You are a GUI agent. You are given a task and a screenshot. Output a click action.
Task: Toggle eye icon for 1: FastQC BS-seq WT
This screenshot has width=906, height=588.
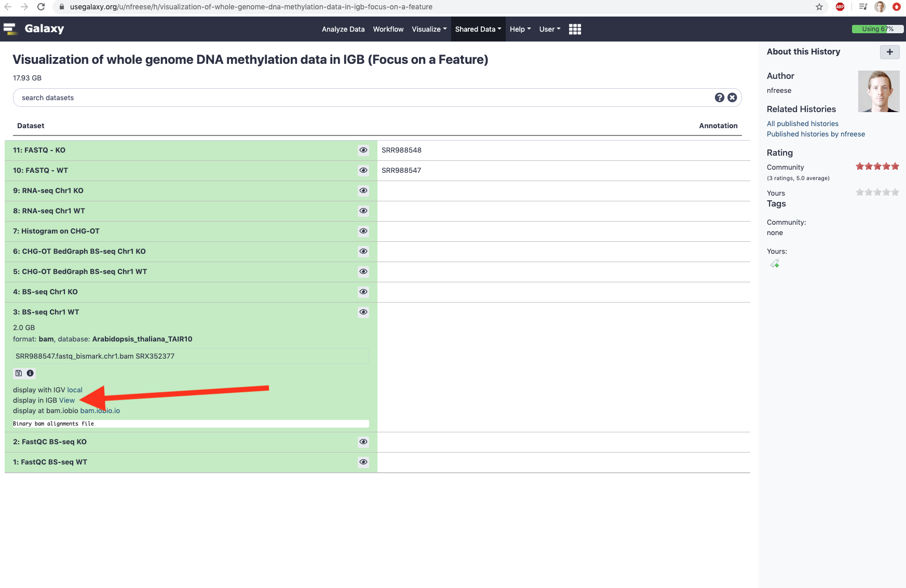tap(363, 462)
